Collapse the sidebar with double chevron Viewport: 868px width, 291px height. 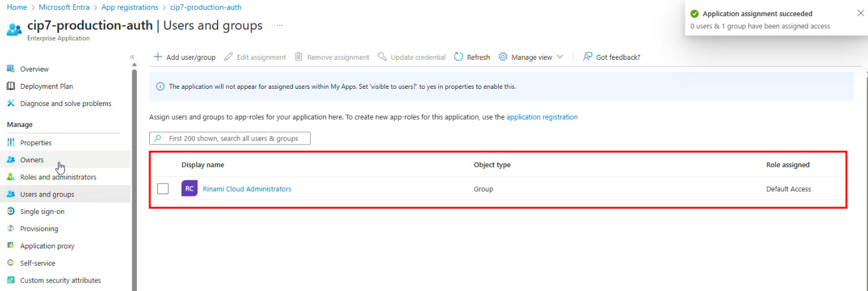[x=132, y=57]
